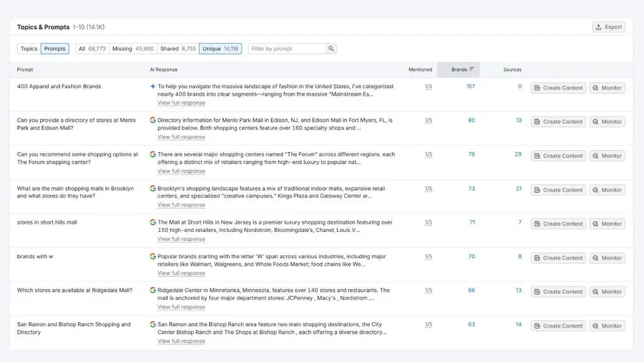Switch to the Topics view
644x362 pixels.
pyautogui.click(x=29, y=48)
